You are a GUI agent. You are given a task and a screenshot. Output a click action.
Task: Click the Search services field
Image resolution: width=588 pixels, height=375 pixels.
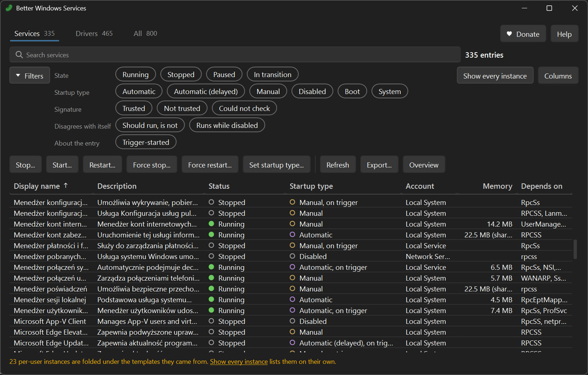pyautogui.click(x=235, y=55)
